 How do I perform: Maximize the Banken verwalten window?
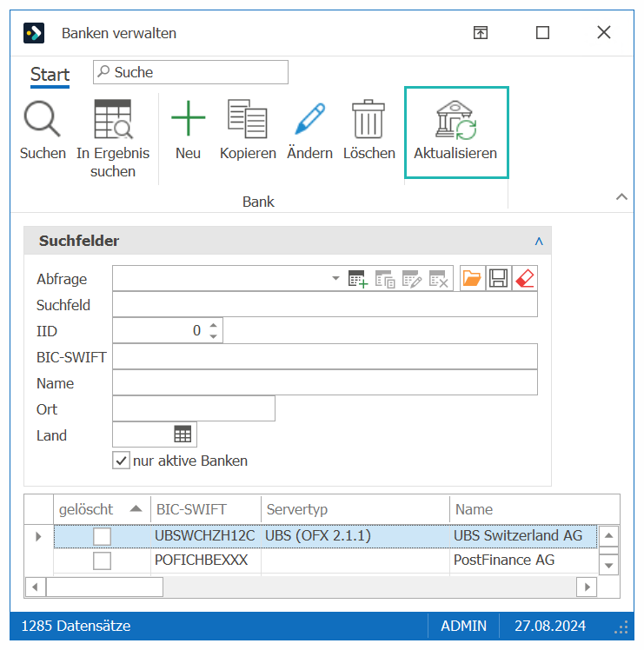pos(542,32)
